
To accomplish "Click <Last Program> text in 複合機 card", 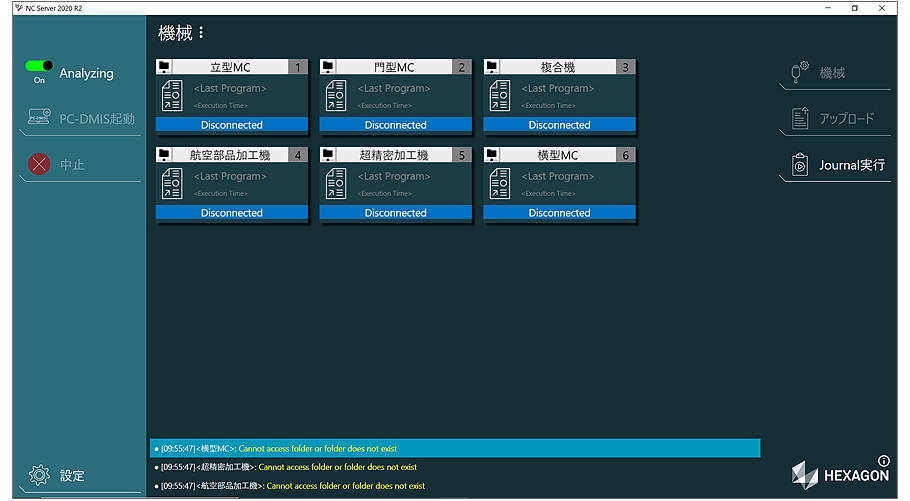I will pyautogui.click(x=558, y=88).
